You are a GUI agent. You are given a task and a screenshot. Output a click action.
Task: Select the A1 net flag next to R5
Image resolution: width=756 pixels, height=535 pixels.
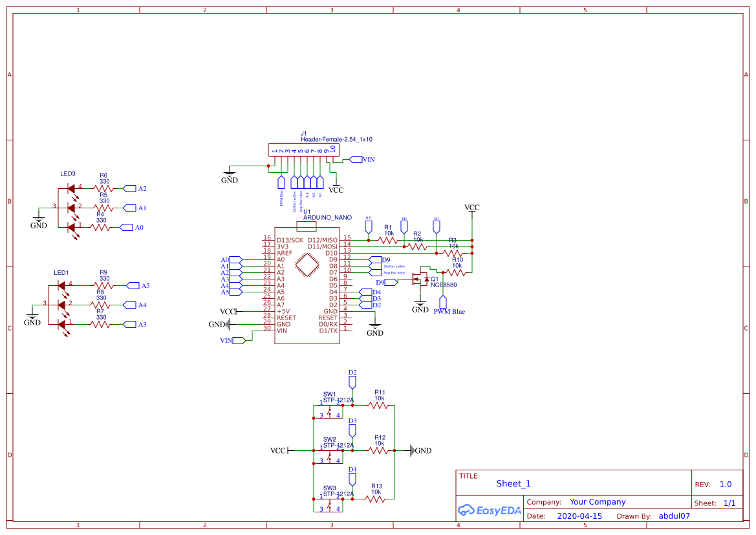(130, 208)
